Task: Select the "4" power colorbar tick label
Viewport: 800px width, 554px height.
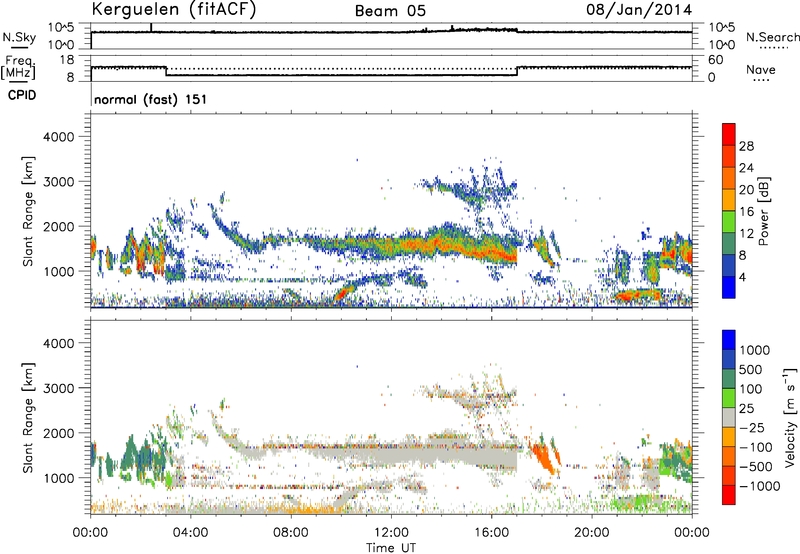Action: [743, 277]
